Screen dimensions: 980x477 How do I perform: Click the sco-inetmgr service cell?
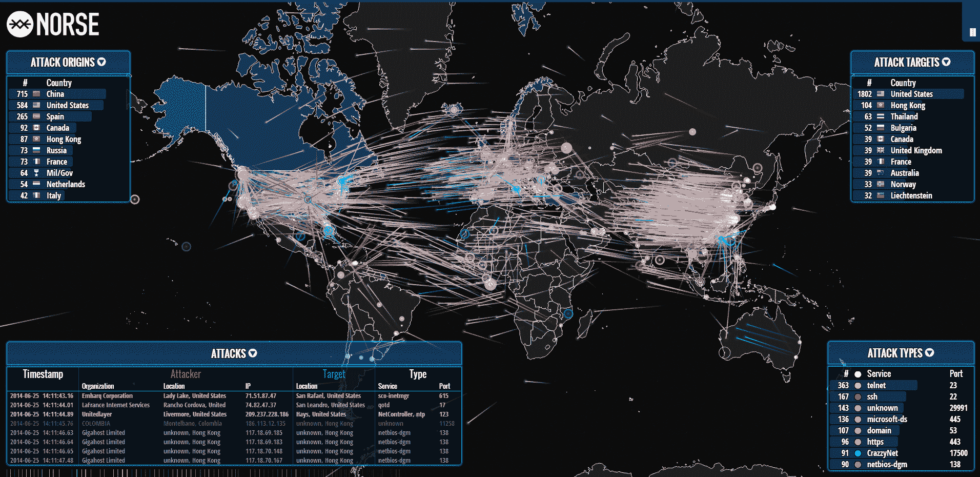coord(393,396)
